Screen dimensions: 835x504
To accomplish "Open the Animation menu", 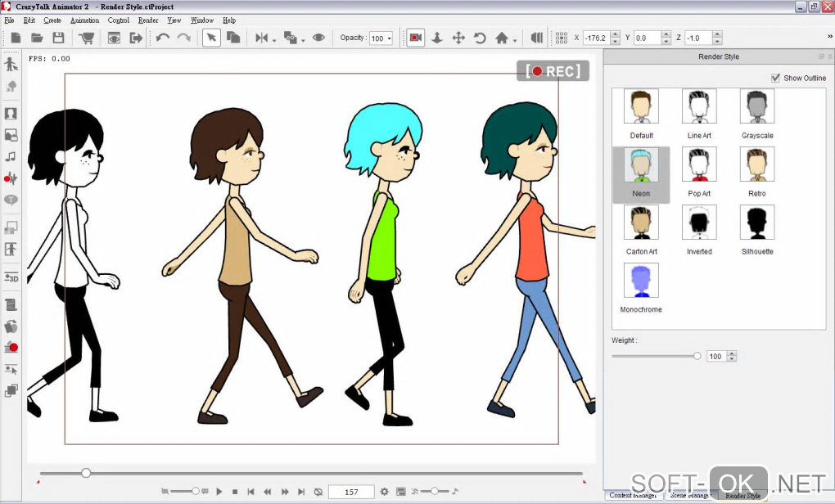I will 84,20.
